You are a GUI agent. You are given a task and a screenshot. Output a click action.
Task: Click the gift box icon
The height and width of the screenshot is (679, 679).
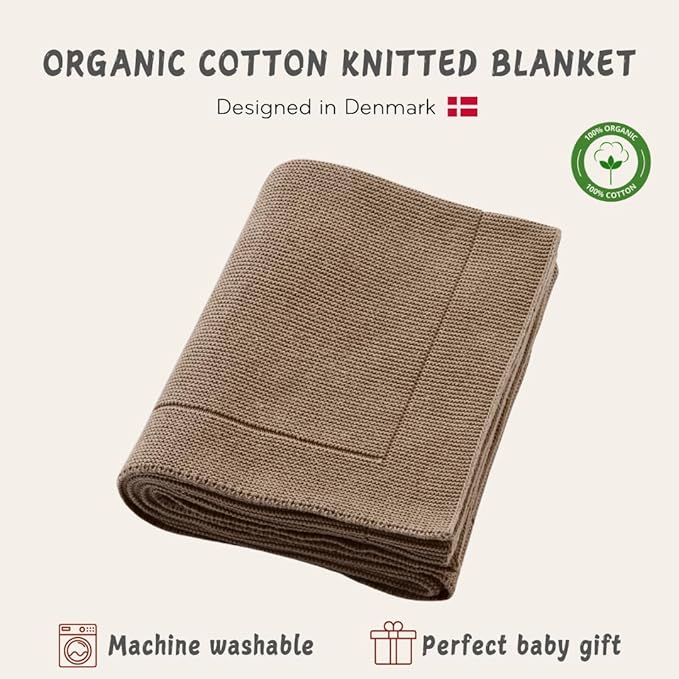pyautogui.click(x=393, y=643)
